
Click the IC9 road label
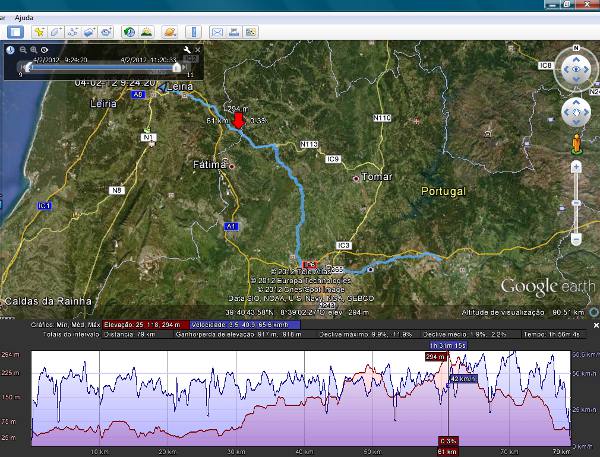click(333, 159)
